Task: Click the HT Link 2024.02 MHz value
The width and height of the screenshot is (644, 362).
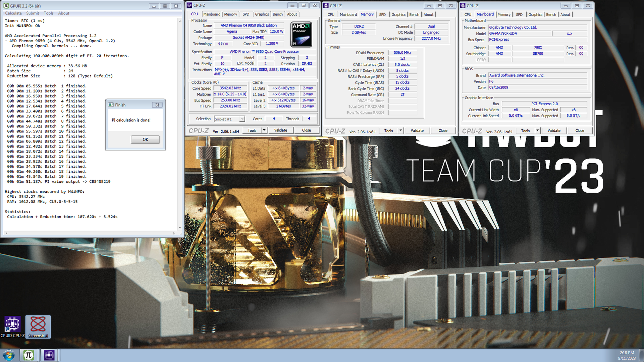Action: [230, 106]
